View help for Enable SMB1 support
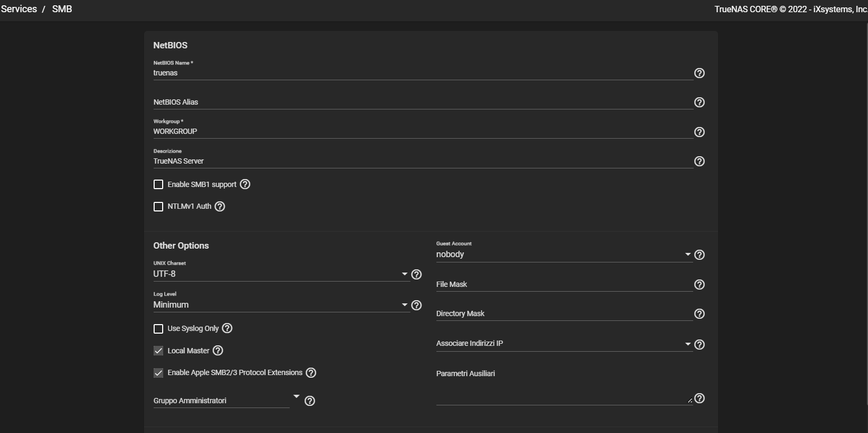The height and width of the screenshot is (433, 868). pyautogui.click(x=245, y=184)
